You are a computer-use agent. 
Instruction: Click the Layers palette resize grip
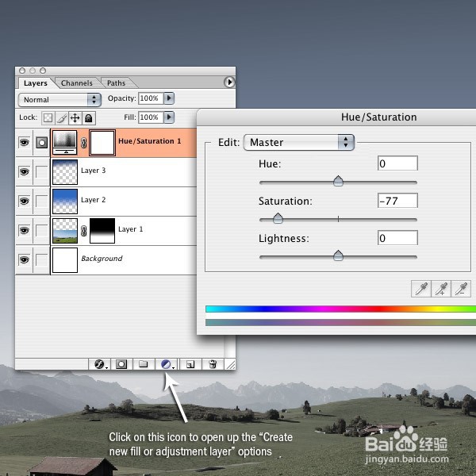(231, 365)
